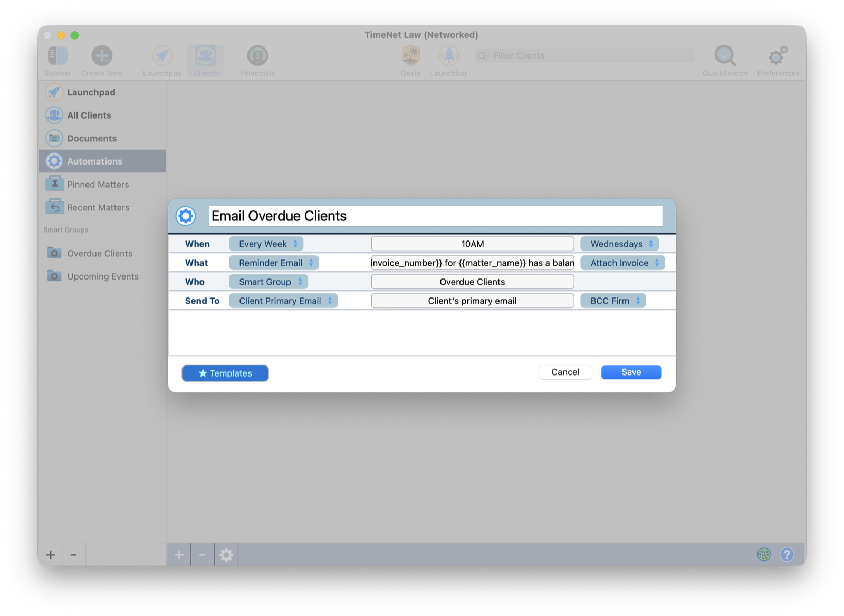Click the yellow minimize window button
844x616 pixels.
(61, 35)
